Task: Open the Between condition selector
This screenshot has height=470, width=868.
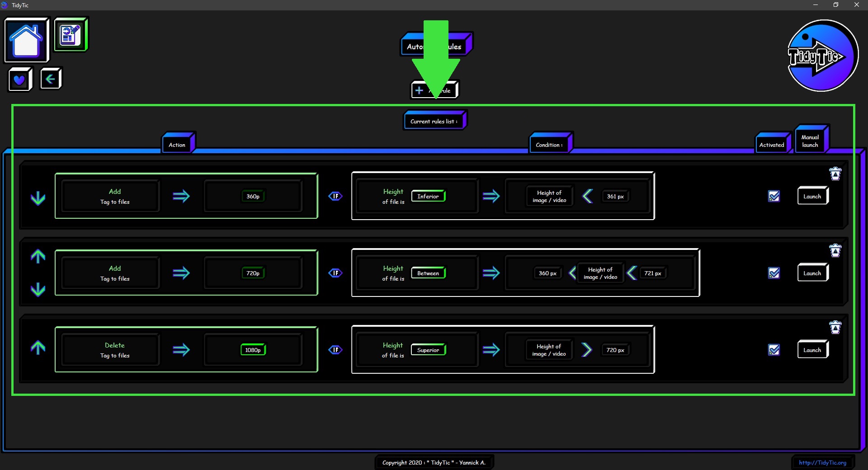Action: pyautogui.click(x=428, y=273)
